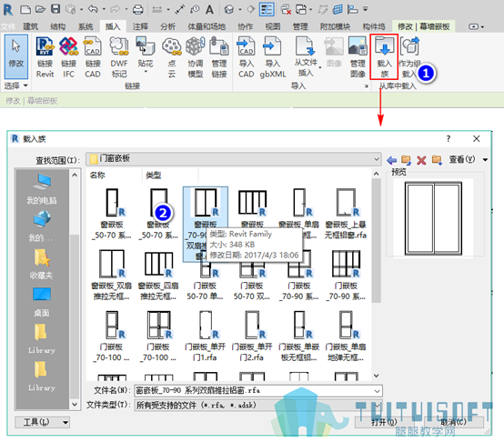Click the Save icon in quick access toolbar
504x442 pixels.
coord(55,9)
